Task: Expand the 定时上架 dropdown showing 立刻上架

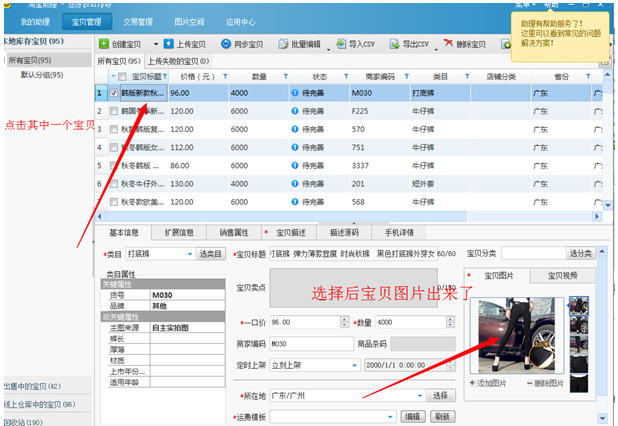Action: pos(355,365)
